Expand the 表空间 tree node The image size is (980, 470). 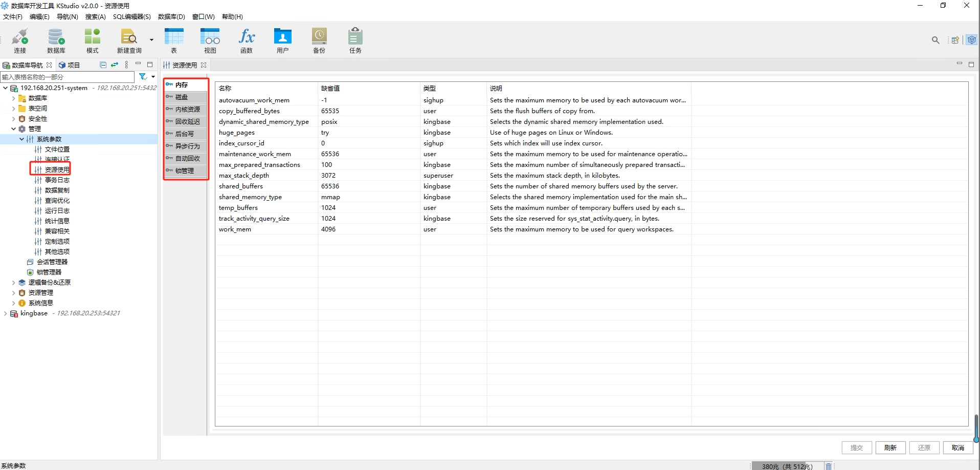click(x=13, y=109)
